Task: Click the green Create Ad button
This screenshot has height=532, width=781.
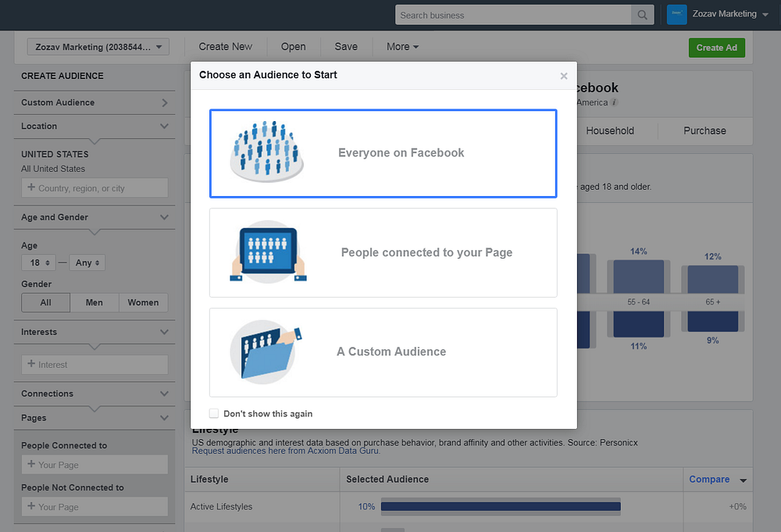Action: 716,48
